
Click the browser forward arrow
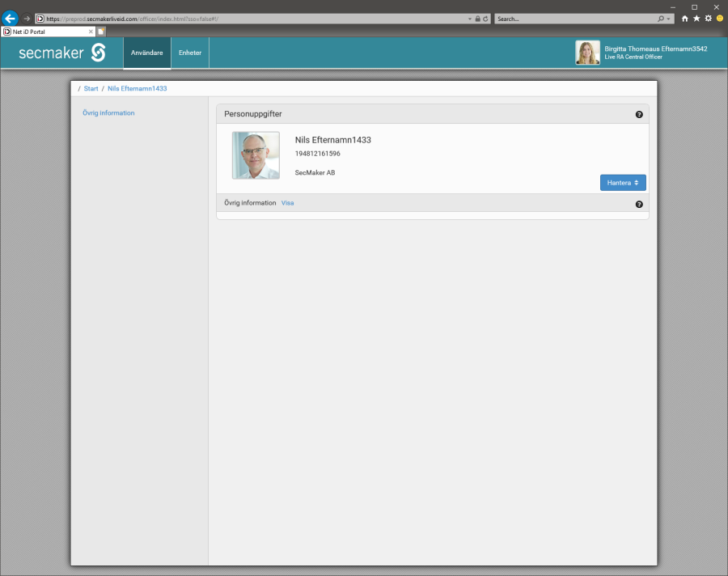pyautogui.click(x=27, y=19)
